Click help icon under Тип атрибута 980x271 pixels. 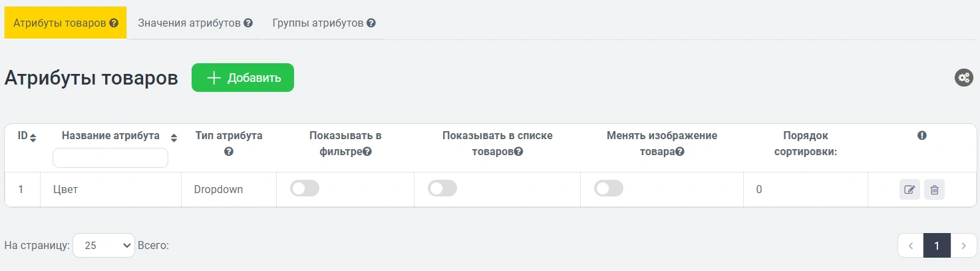pos(229,152)
